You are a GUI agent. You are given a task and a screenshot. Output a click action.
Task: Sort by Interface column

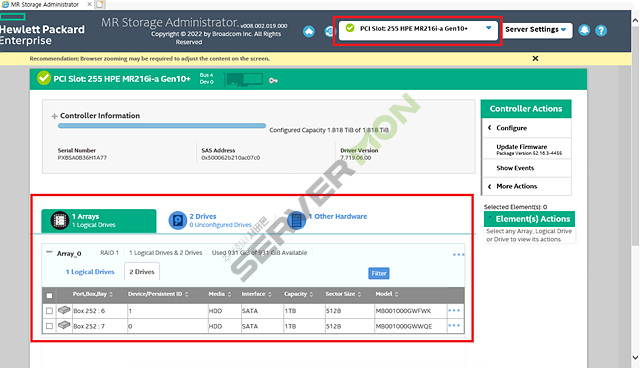(256, 294)
